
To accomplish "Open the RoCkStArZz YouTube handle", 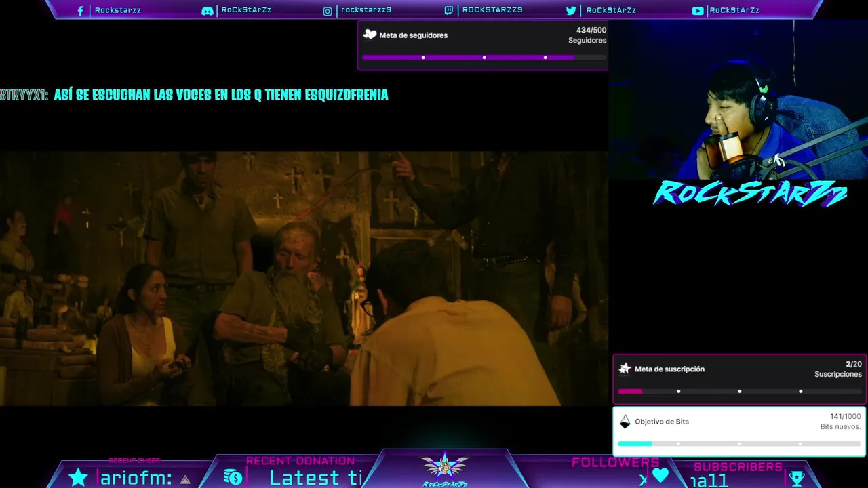I will pyautogui.click(x=734, y=11).
